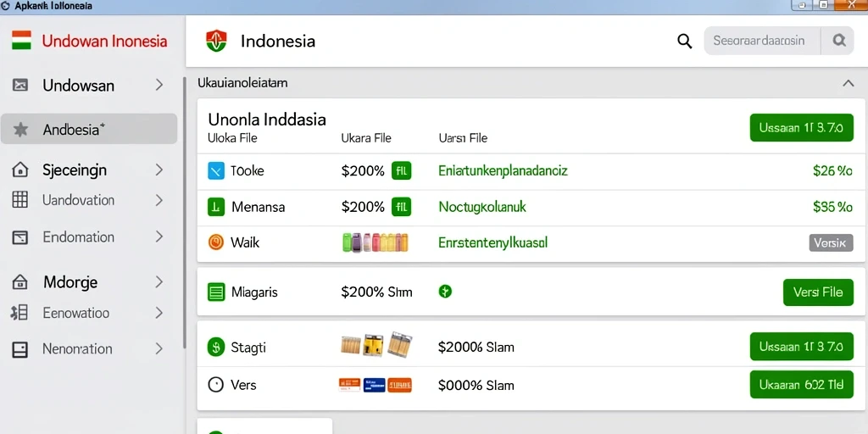
Task: Click the orange Waik row icon
Action: [216, 242]
